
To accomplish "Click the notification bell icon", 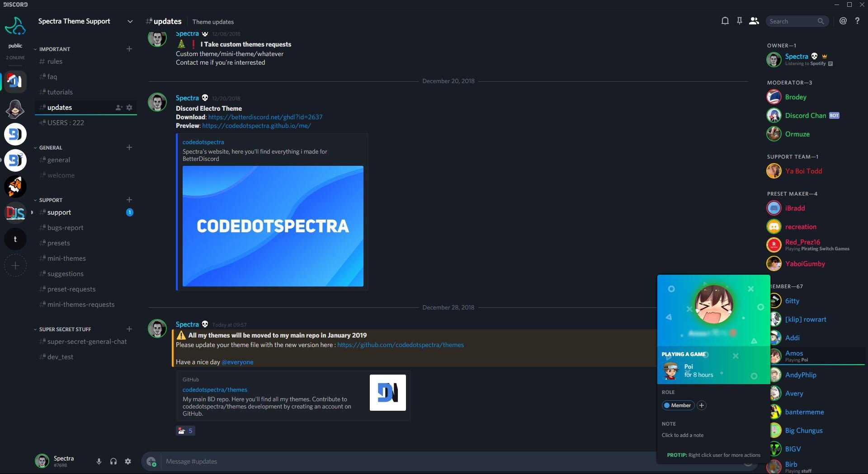I will pyautogui.click(x=725, y=21).
